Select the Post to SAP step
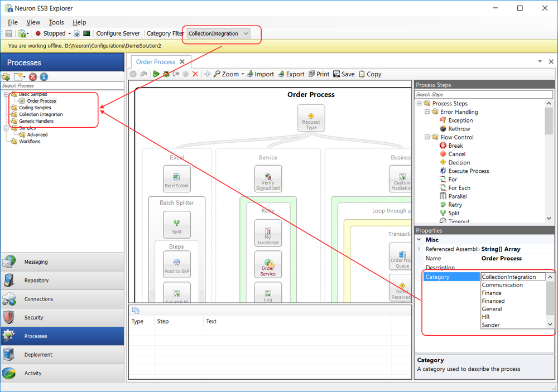This screenshot has width=558, height=392. click(176, 265)
